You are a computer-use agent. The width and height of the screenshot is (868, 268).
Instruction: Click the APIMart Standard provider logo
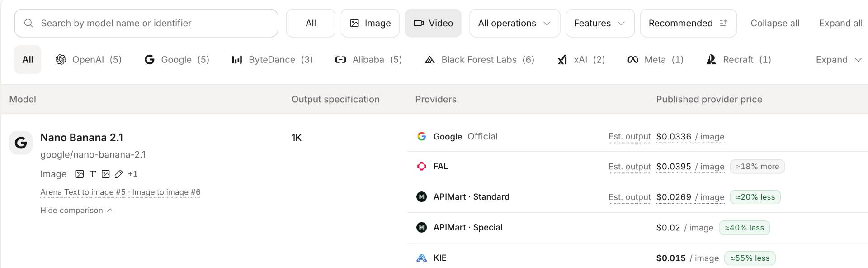click(421, 197)
